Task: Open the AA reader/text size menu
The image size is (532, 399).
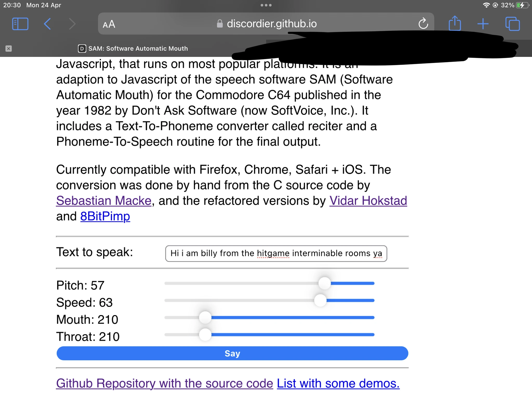Action: click(x=109, y=24)
